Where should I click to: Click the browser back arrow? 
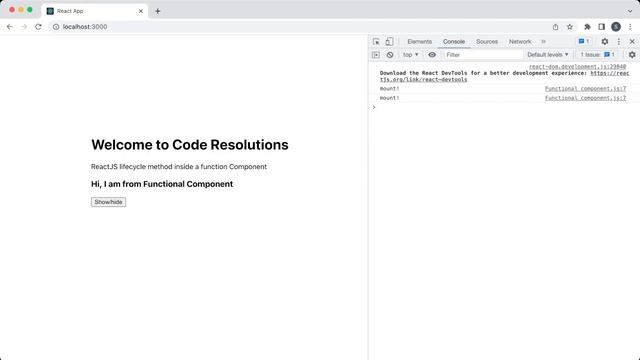(x=10, y=27)
